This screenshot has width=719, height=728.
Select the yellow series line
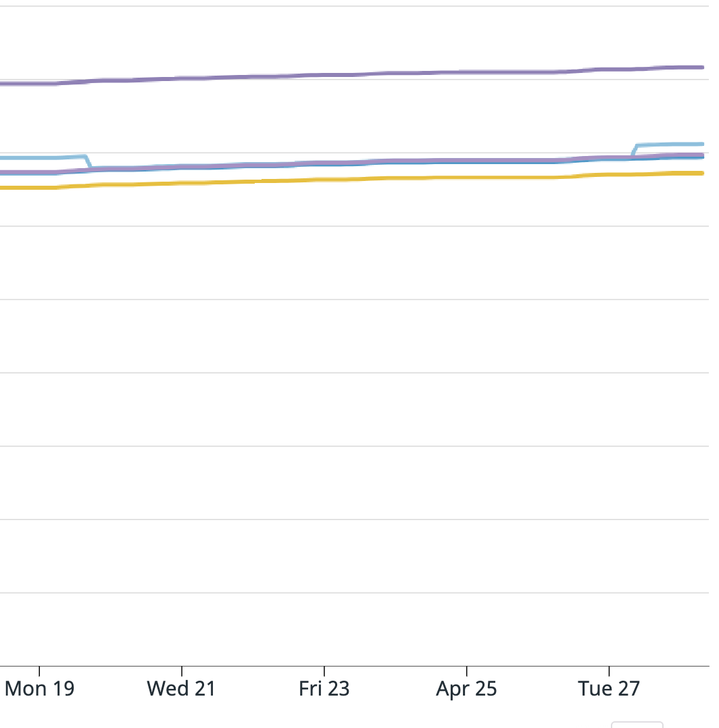tap(338, 179)
